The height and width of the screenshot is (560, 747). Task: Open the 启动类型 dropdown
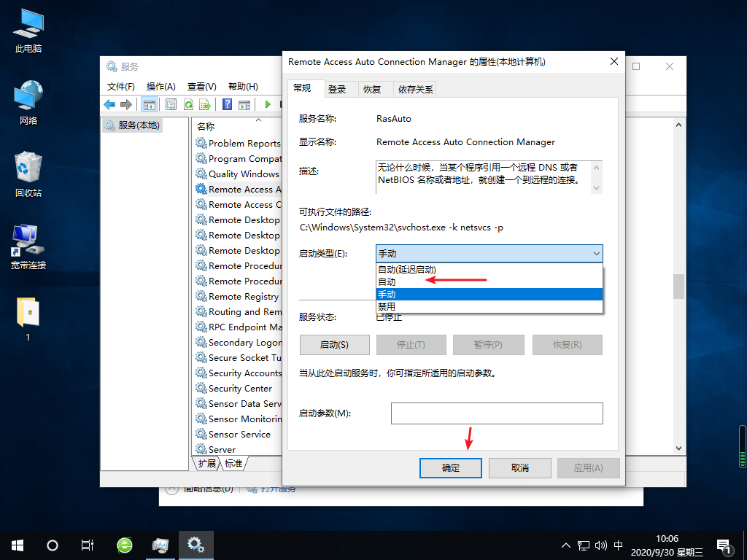coord(489,253)
